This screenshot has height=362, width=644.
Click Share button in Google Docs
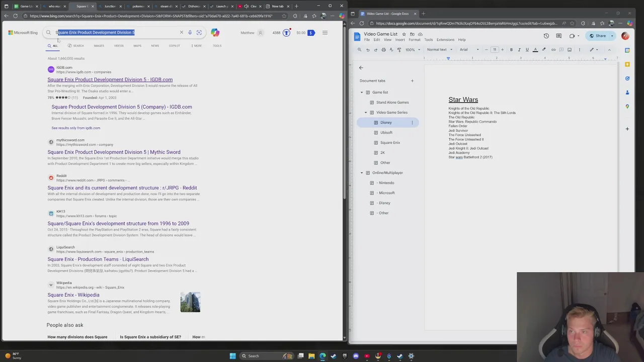[598, 36]
